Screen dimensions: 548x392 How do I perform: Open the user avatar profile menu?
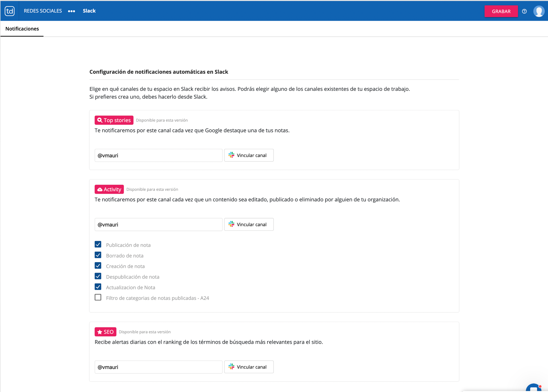[539, 11]
